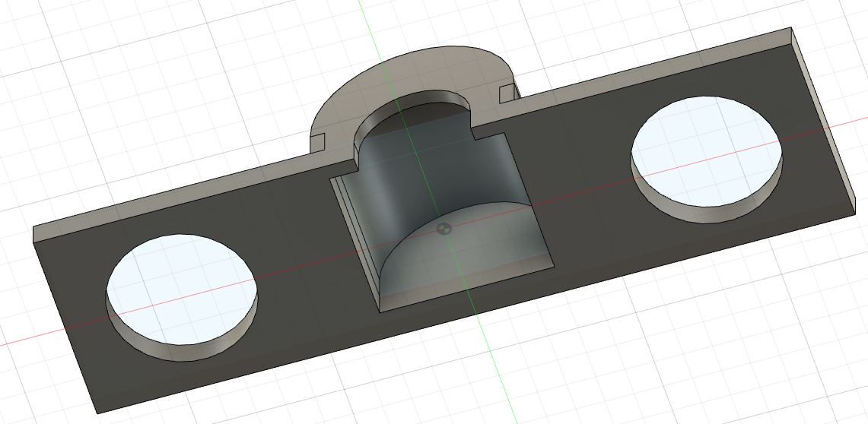Pick the small square notch on tab's left side
Screen dimensions: 868x424
(317, 143)
